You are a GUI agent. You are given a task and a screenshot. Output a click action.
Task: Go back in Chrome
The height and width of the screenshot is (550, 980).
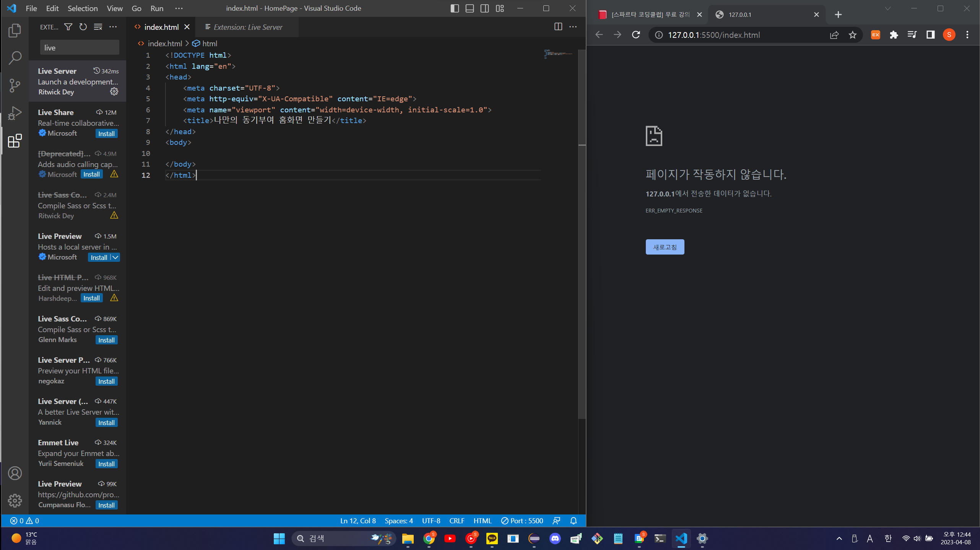pyautogui.click(x=599, y=35)
